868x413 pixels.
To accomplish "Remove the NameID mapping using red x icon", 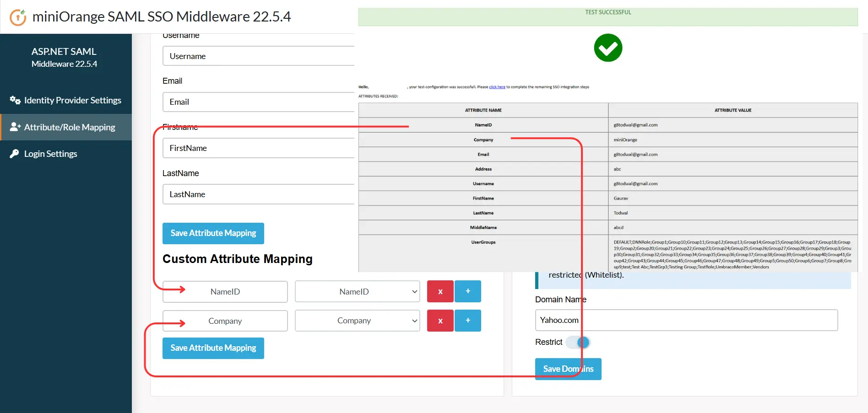I will (x=439, y=291).
